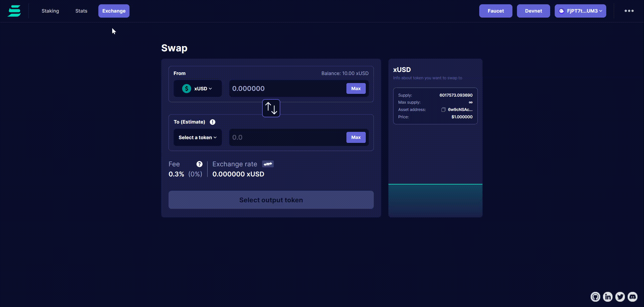Expand the xUSD token dropdown
Image resolution: width=644 pixels, height=307 pixels.
[197, 88]
